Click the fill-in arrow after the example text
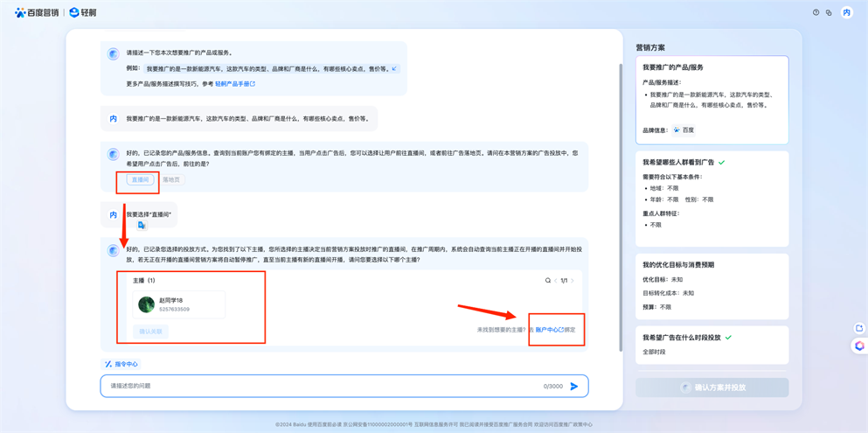Image resolution: width=868 pixels, height=433 pixels. 394,68
